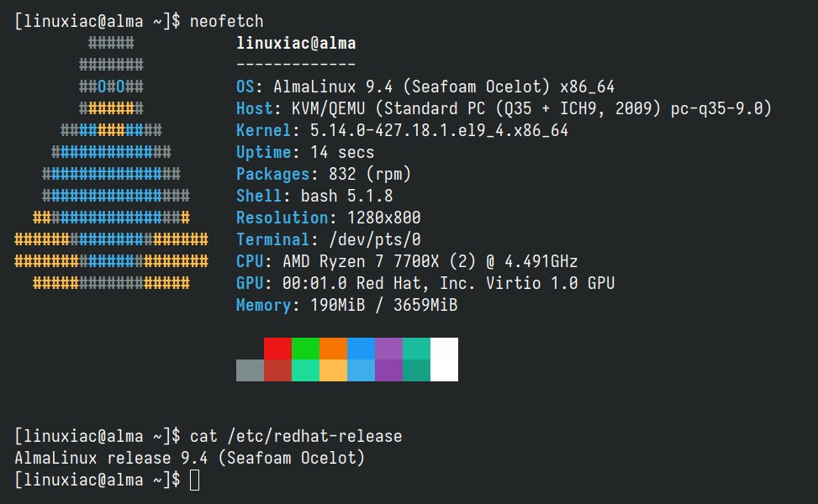Click the 'Kernel' label
The height and width of the screenshot is (504, 818).
click(x=263, y=130)
